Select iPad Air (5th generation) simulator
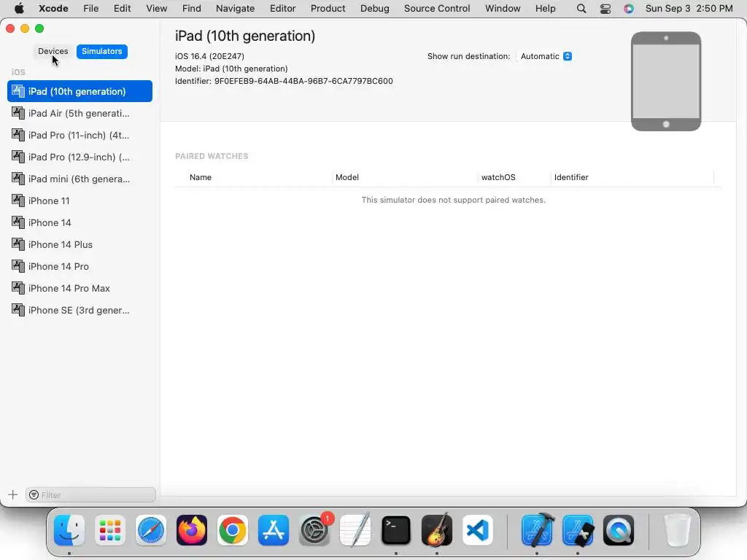This screenshot has width=747, height=560. tap(80, 113)
